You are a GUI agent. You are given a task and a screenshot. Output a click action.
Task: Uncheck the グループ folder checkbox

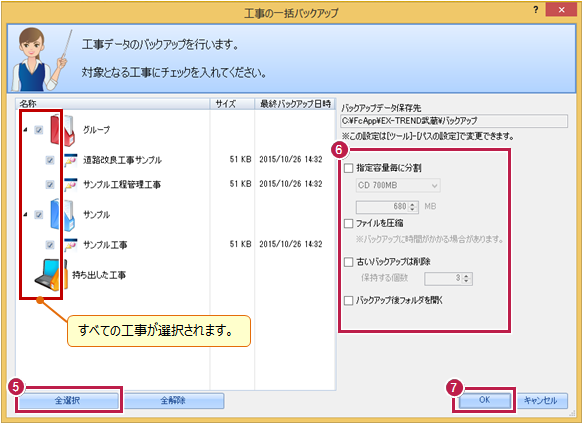(39, 130)
